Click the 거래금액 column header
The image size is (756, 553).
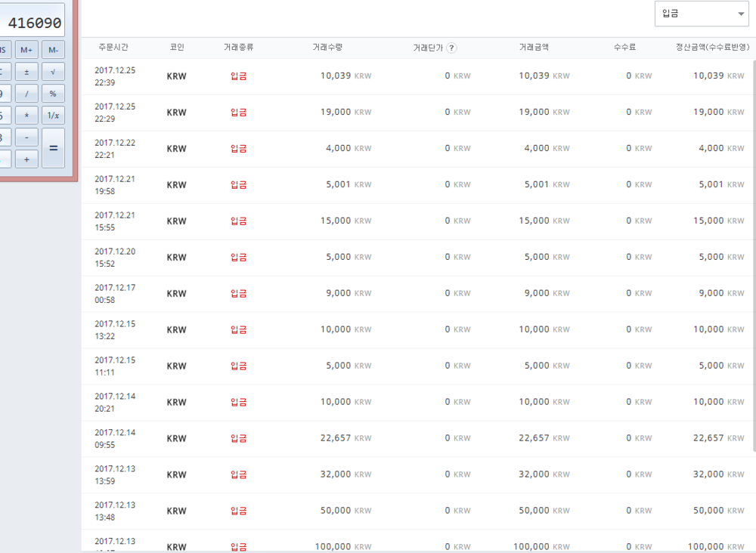click(534, 48)
